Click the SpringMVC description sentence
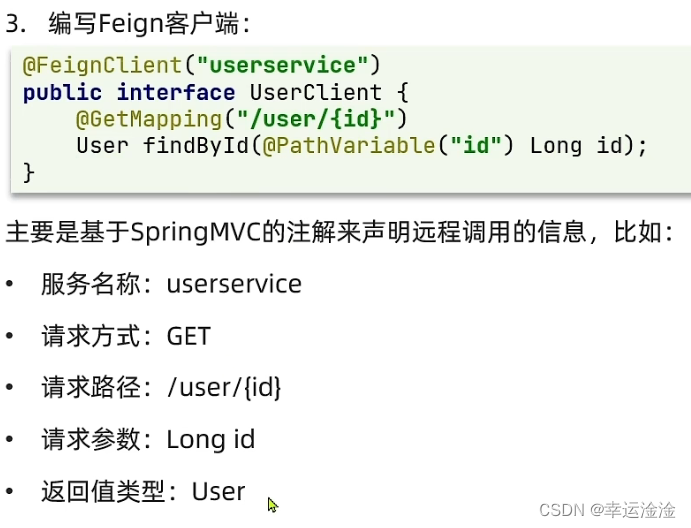Screen dimensions: 691x528 pos(340,233)
